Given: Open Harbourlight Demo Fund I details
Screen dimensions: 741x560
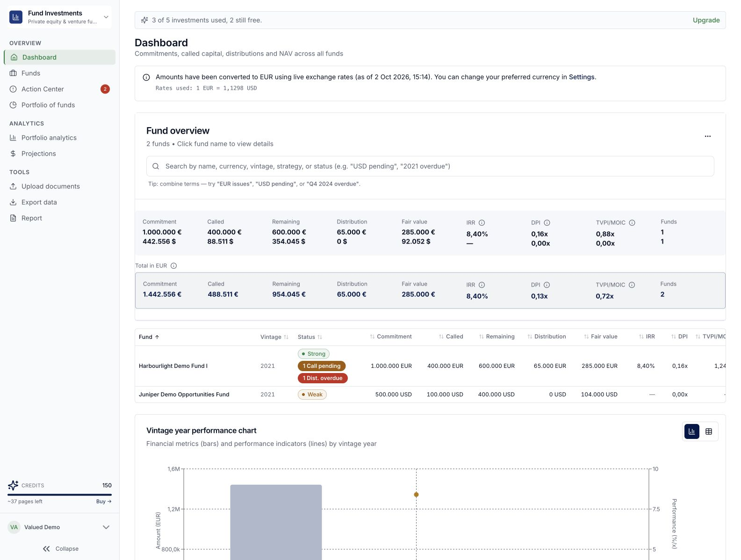Looking at the screenshot, I should tap(173, 366).
